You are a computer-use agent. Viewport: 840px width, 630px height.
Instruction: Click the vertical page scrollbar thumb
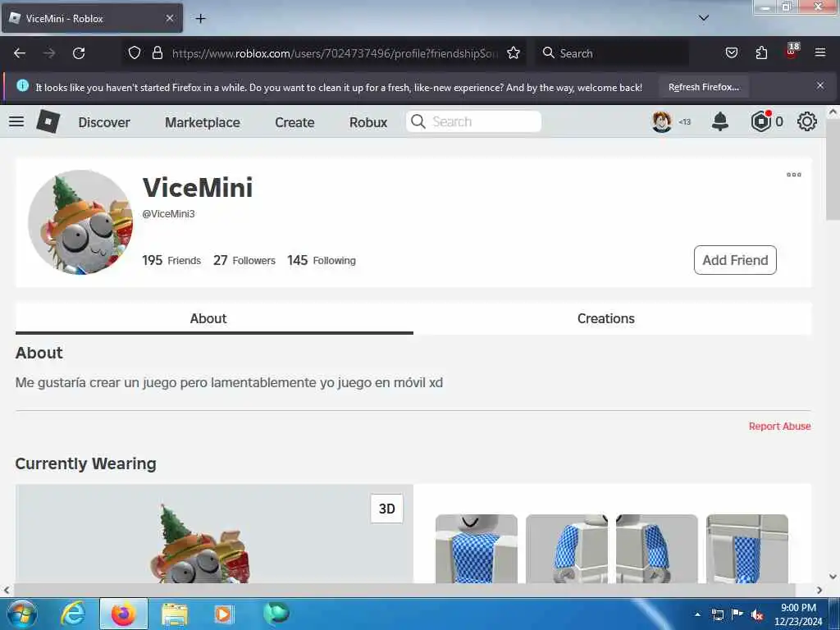point(833,169)
